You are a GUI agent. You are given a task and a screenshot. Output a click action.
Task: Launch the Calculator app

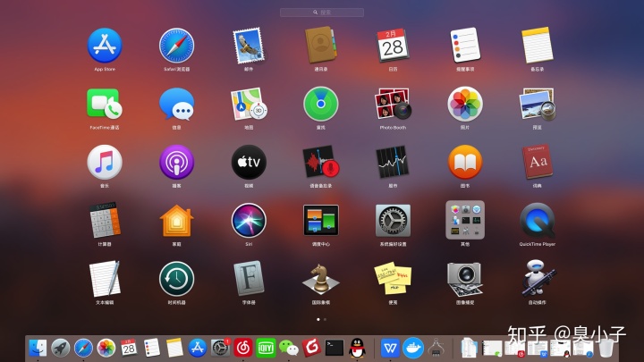(105, 221)
